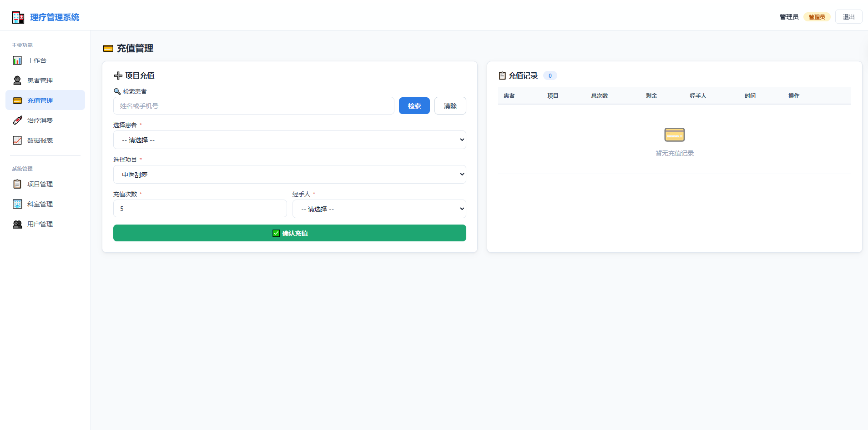Click the 充值记录 panel heading
Screen dimensions: 868x430
(523, 75)
